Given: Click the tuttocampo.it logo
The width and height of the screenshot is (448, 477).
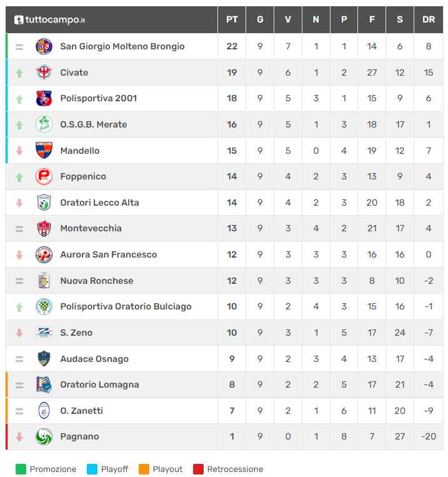Looking at the screenshot, I should click(x=50, y=20).
